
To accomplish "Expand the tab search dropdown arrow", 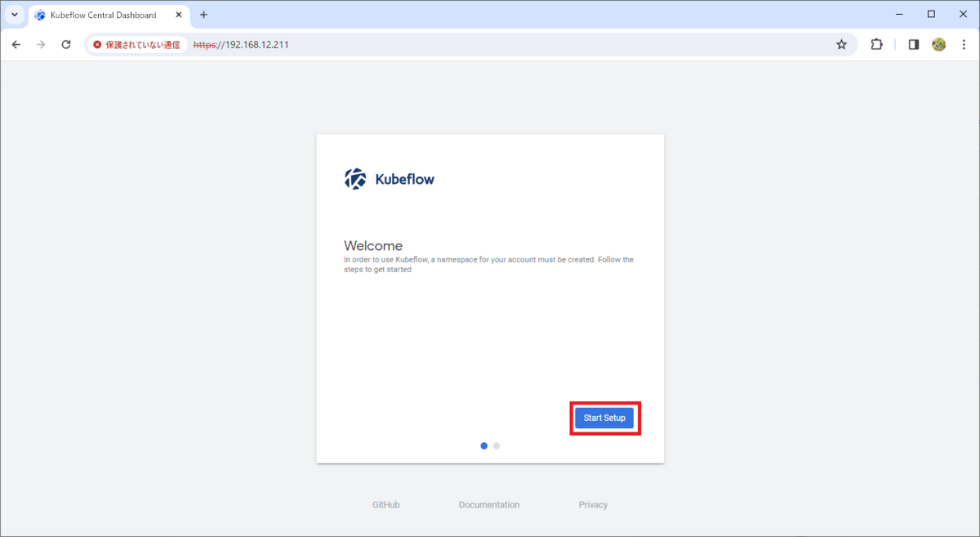I will pyautogui.click(x=14, y=15).
